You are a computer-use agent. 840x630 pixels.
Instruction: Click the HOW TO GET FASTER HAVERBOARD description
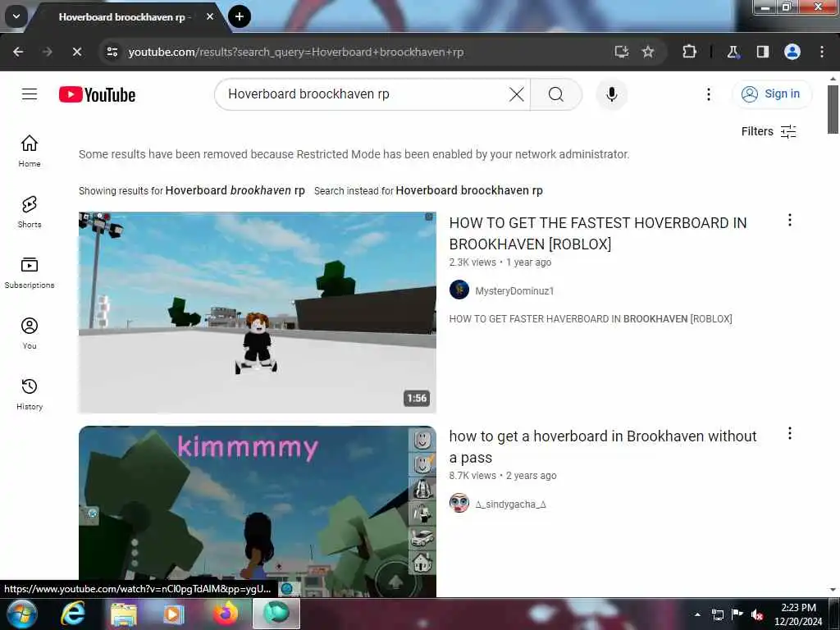pyautogui.click(x=591, y=319)
